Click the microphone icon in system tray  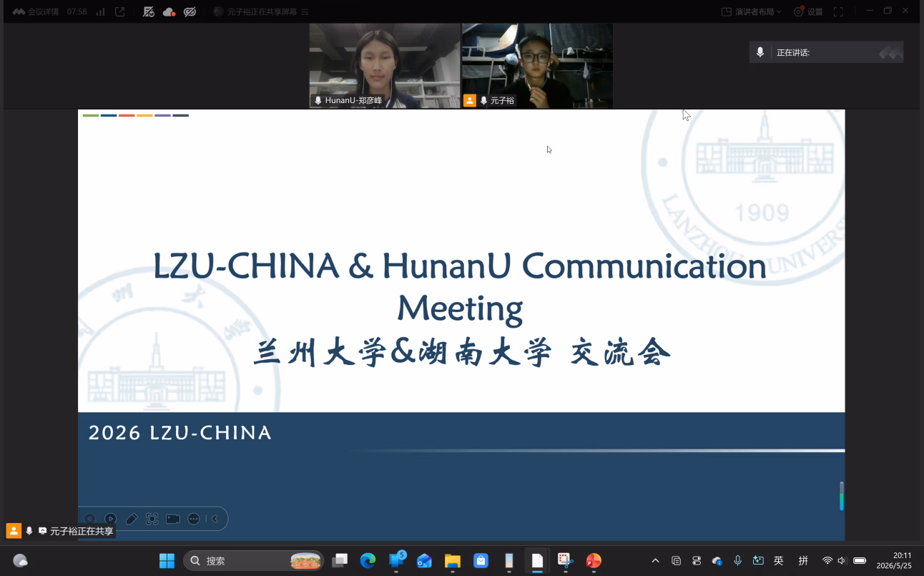click(x=737, y=561)
